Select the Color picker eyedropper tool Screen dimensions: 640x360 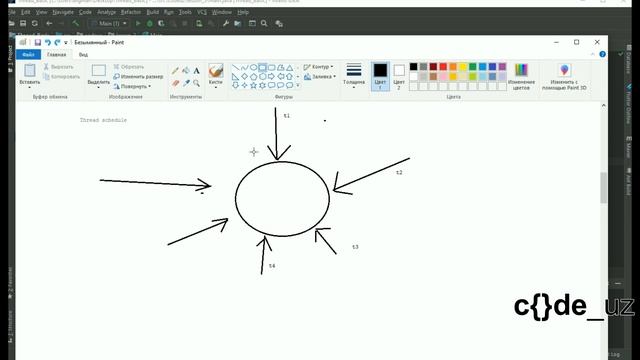(x=186, y=83)
